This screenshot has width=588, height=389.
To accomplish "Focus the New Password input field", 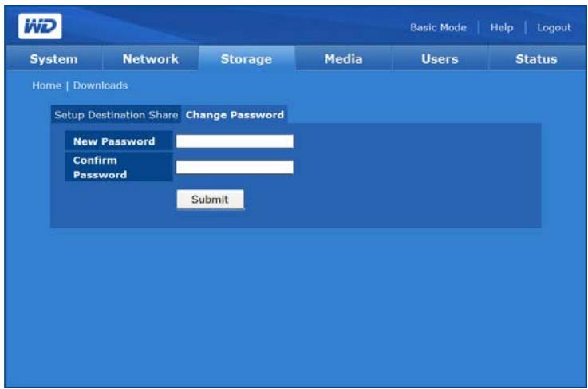I will 235,141.
